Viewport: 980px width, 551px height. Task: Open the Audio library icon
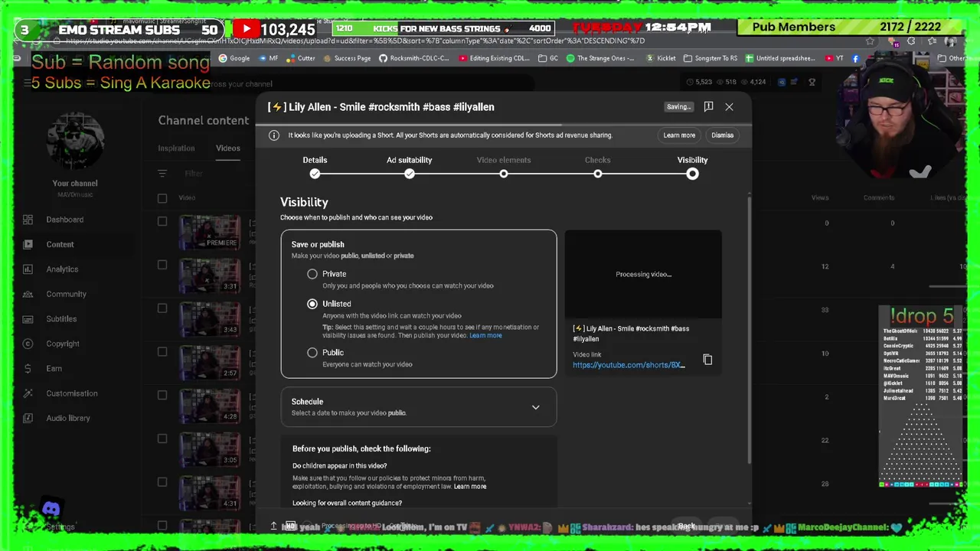[28, 418]
